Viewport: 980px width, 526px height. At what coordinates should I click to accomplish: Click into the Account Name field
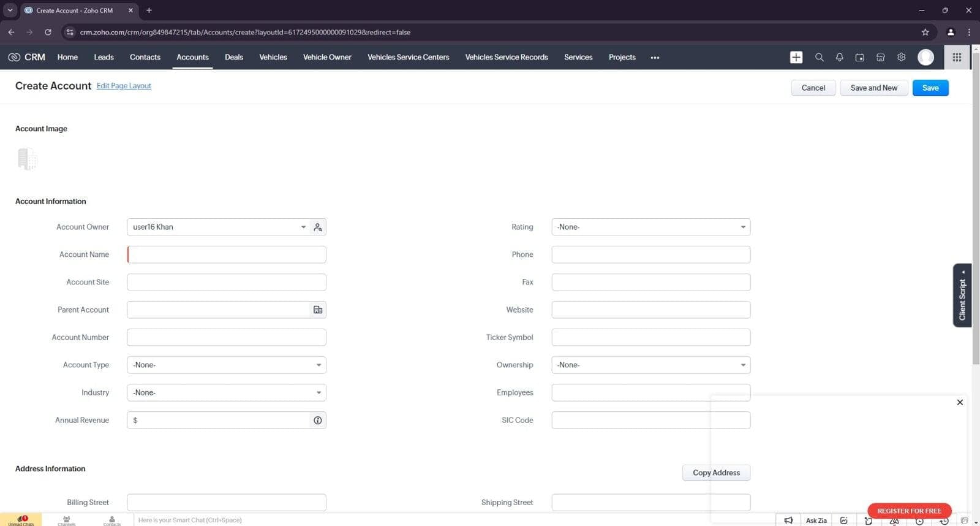pyautogui.click(x=226, y=254)
